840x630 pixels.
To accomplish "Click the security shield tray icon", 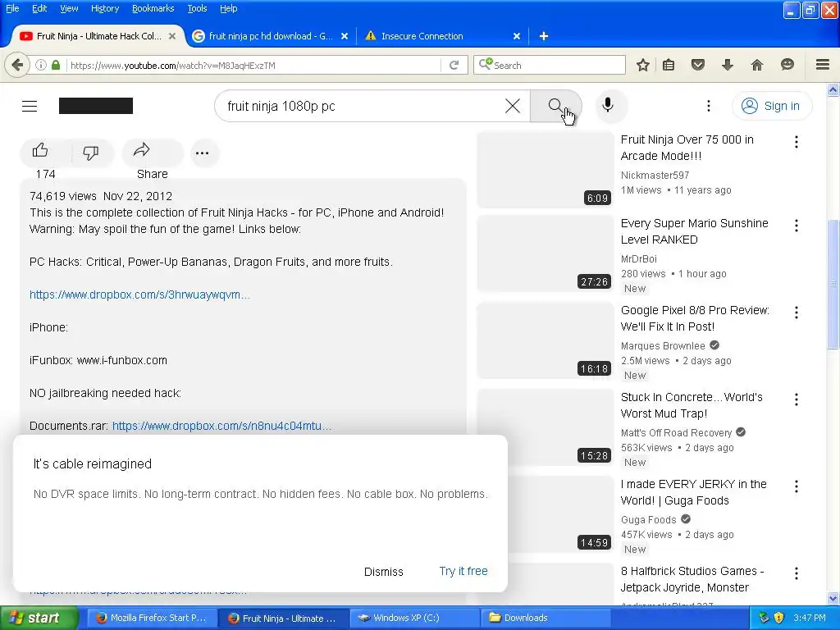I will [x=778, y=618].
